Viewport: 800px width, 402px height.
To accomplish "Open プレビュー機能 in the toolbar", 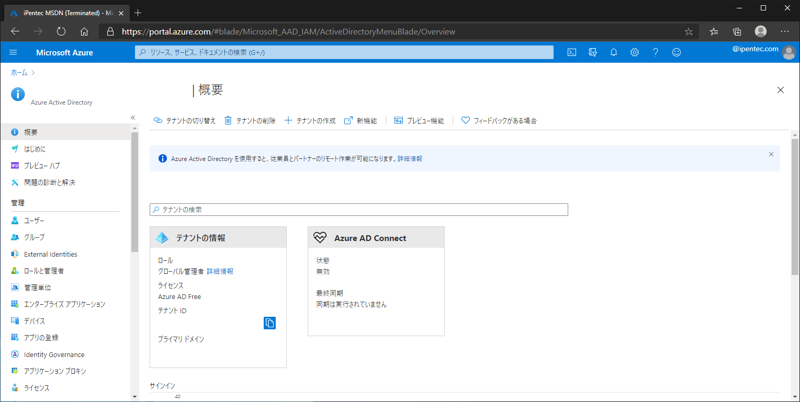I will (419, 121).
